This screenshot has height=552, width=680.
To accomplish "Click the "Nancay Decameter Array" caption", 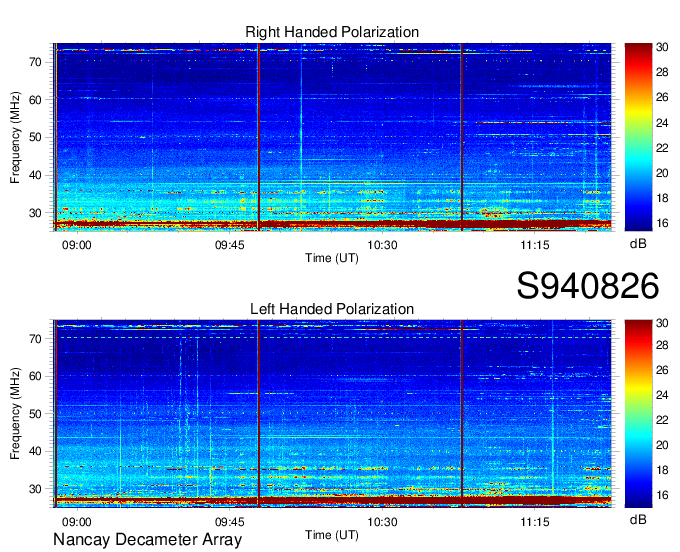I will (x=147, y=540).
